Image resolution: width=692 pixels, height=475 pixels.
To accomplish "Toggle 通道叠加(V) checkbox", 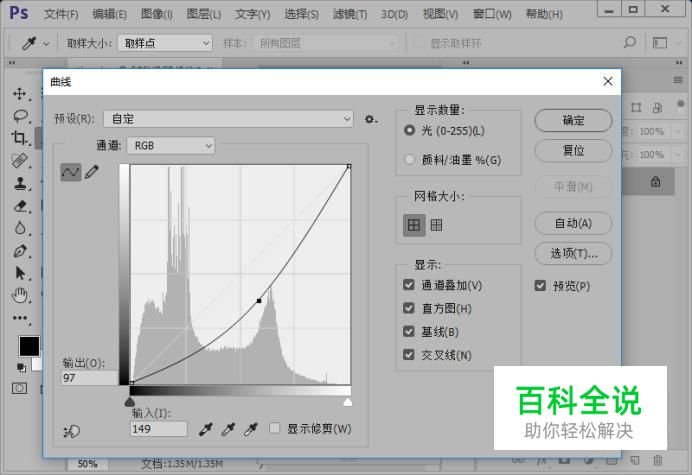I will pos(409,285).
